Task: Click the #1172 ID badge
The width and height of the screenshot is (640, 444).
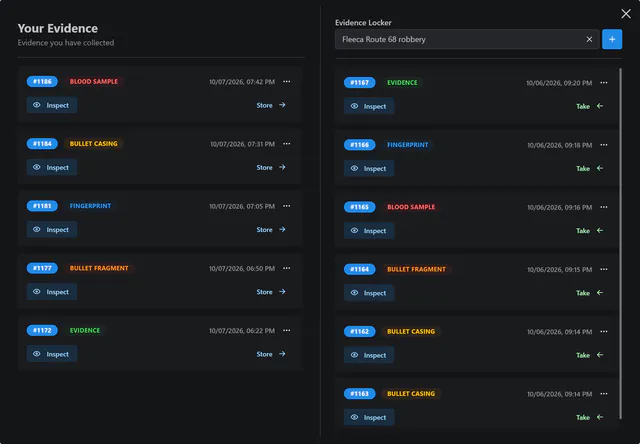Action: pyautogui.click(x=42, y=330)
